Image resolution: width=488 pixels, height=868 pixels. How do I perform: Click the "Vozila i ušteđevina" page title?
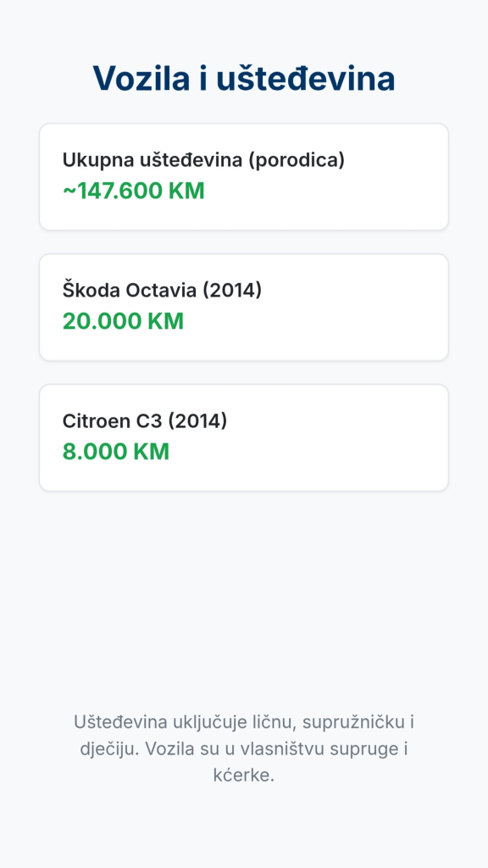point(243,79)
